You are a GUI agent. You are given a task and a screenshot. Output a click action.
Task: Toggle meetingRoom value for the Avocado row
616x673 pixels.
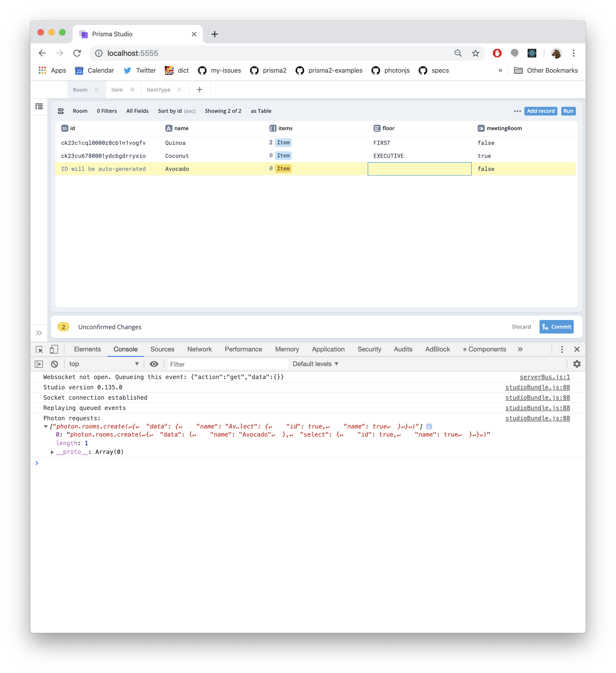tap(486, 169)
